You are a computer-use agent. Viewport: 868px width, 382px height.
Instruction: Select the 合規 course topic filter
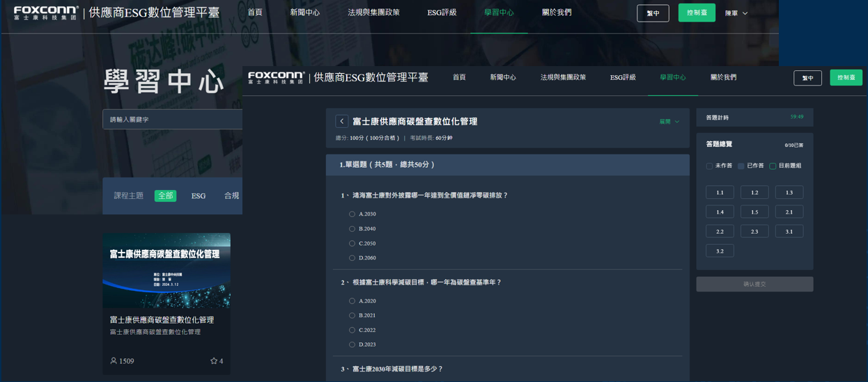232,196
